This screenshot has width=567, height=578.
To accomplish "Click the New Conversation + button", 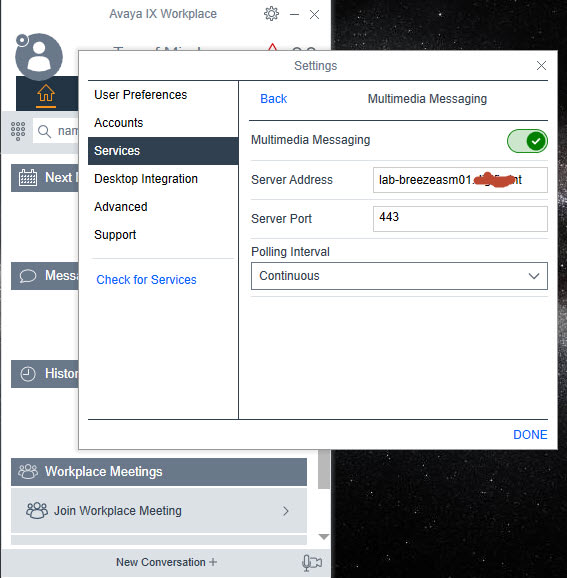I will [x=167, y=562].
